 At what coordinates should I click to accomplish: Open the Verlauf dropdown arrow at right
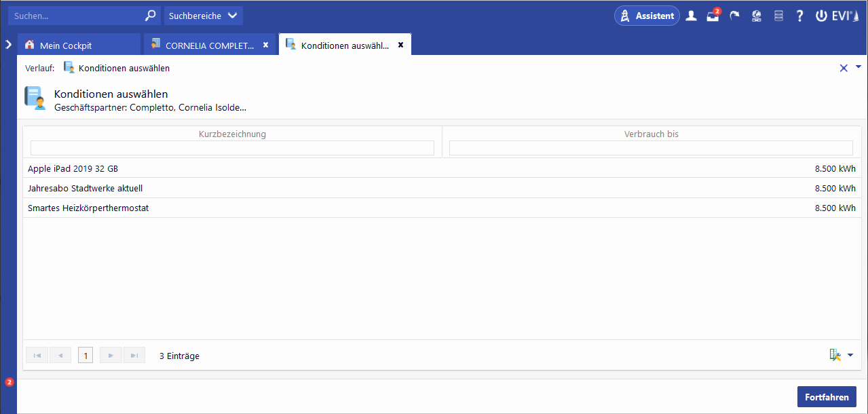click(x=858, y=67)
